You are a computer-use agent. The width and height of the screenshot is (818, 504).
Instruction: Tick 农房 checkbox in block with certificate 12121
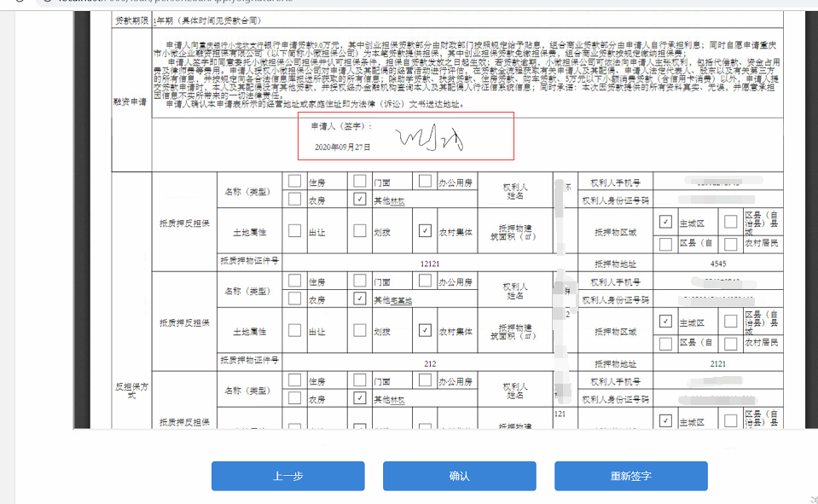click(x=295, y=199)
